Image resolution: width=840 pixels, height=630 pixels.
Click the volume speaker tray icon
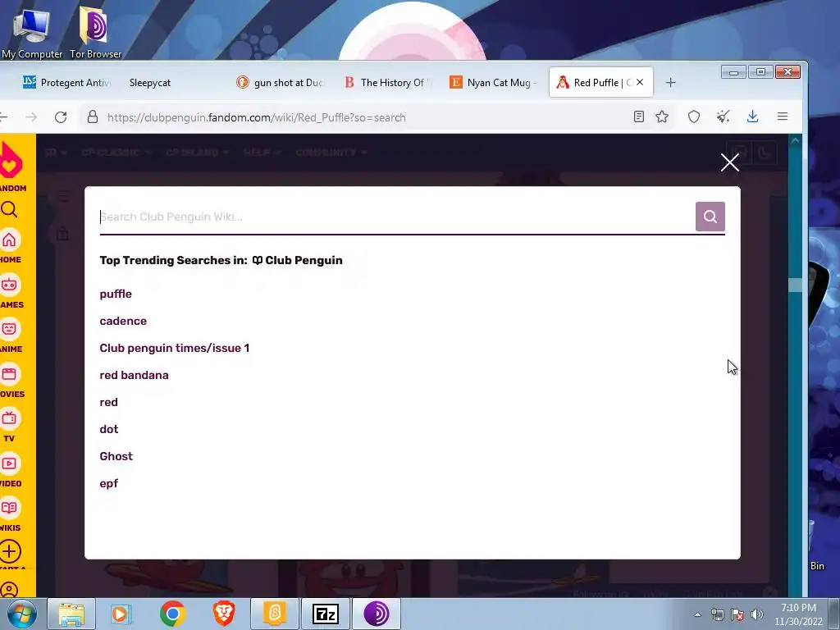tap(756, 614)
